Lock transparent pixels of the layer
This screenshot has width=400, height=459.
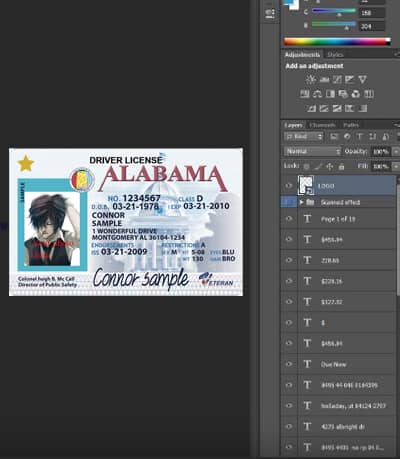tap(306, 166)
